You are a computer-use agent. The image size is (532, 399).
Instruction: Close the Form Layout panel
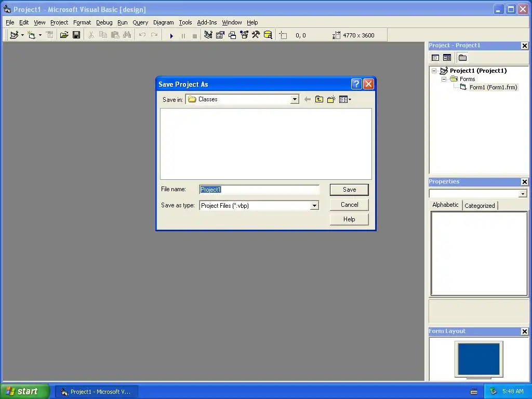(525, 331)
